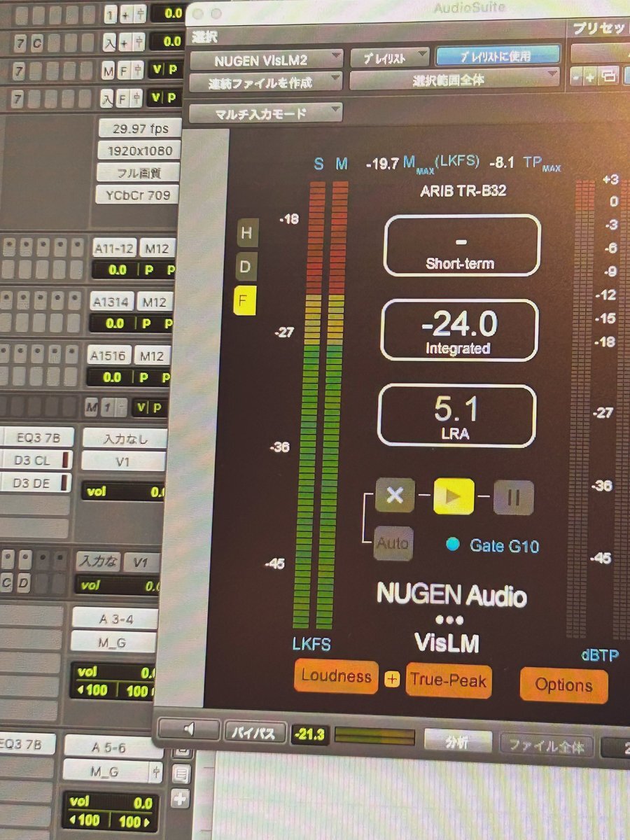Click the -21.3 level field

point(310,735)
